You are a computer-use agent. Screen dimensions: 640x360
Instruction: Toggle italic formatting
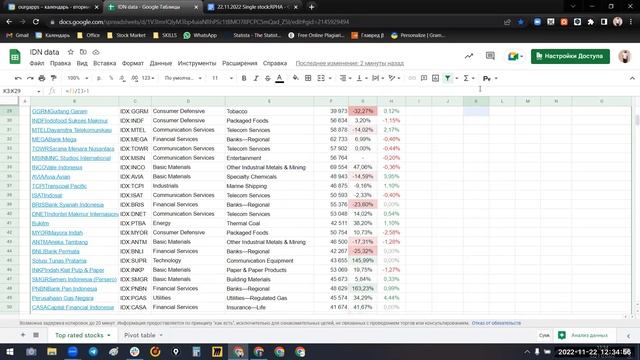[256, 78]
